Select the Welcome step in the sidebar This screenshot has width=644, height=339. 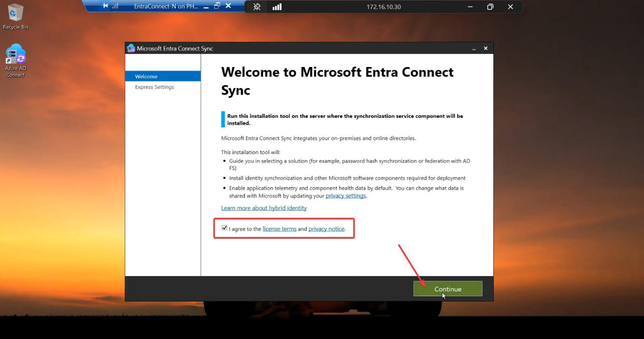(163, 76)
